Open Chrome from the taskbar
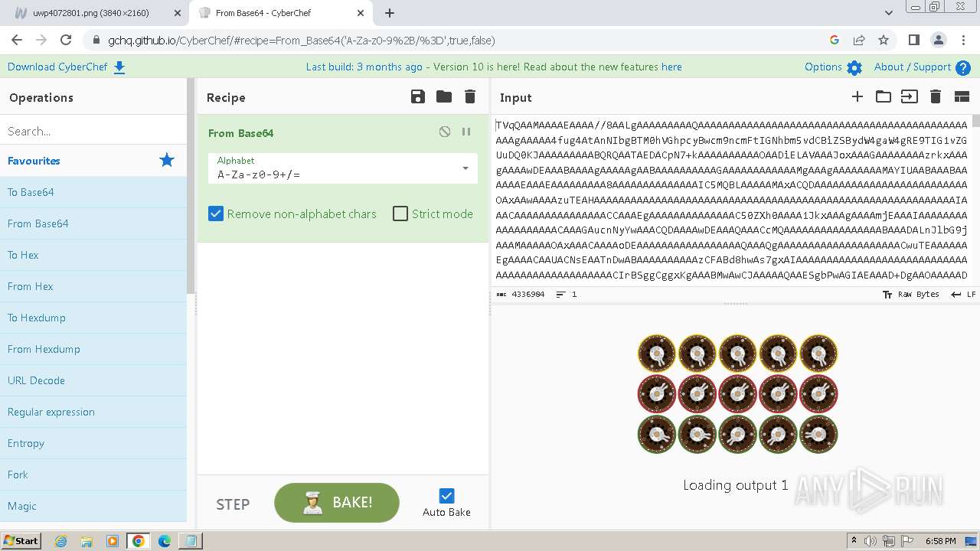 (138, 541)
